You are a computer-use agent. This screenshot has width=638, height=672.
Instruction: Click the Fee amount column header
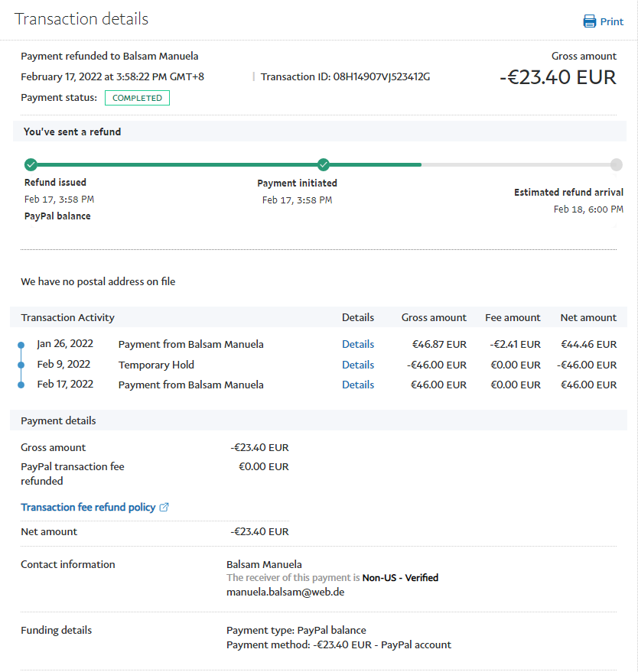(x=513, y=317)
